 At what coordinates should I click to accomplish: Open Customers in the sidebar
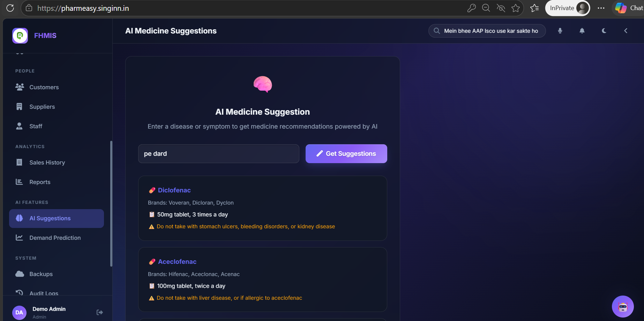44,87
